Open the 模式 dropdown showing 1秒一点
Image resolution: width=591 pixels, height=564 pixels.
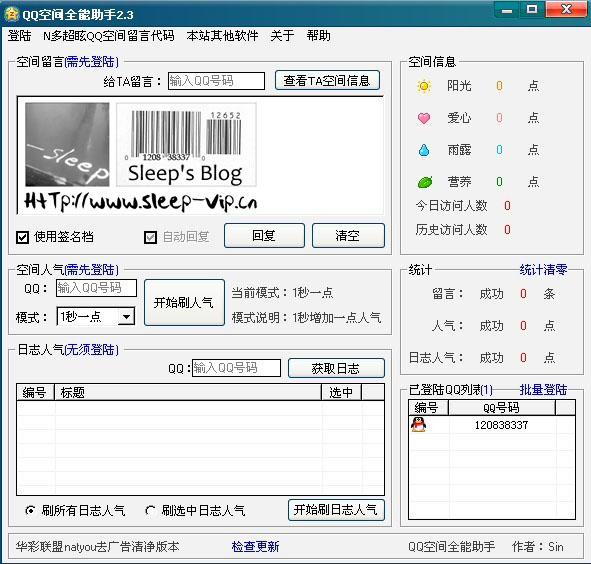[96, 316]
